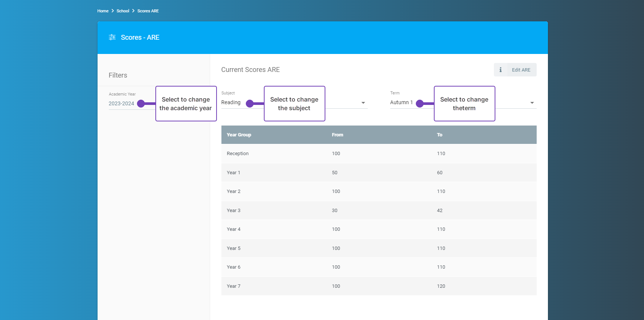Viewport: 644px width, 320px height.
Task: Click the Year Group column header
Action: 239,135
